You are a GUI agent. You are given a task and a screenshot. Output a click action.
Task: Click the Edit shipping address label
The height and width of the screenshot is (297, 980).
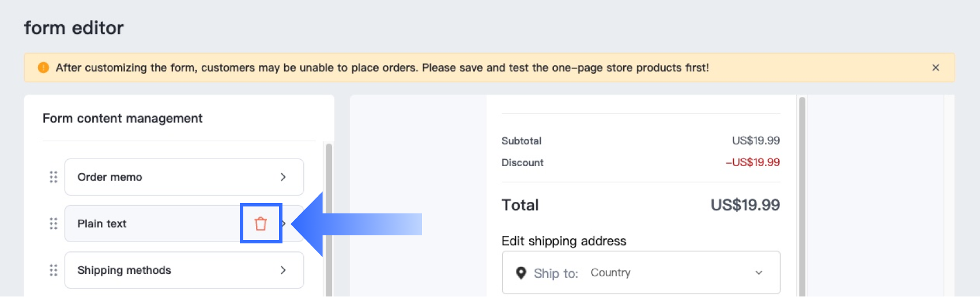coord(564,241)
